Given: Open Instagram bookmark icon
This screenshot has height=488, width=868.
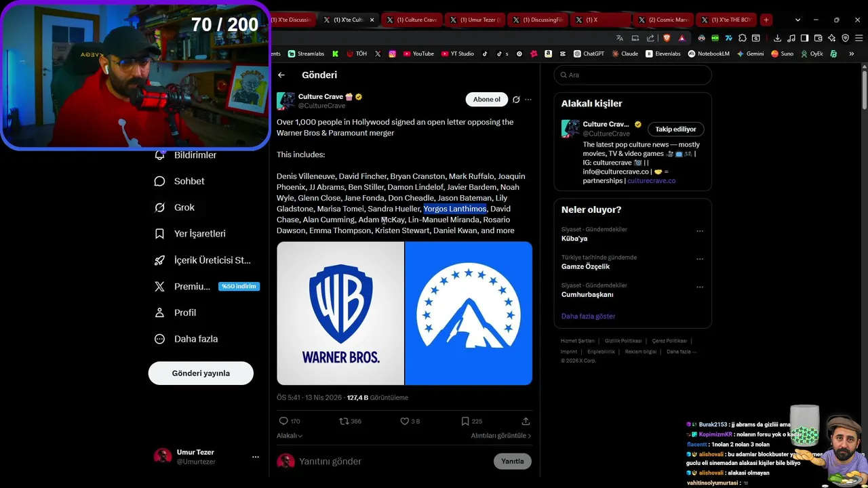Looking at the screenshot, I should click(392, 54).
